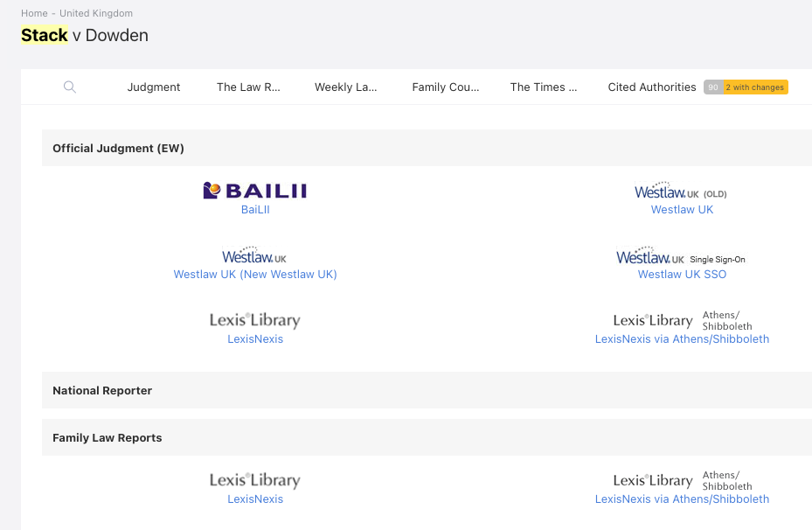Open LexisNexis via Athens/Shibboleth under Family Law Reports
The width and height of the screenshot is (812, 530).
(682, 499)
